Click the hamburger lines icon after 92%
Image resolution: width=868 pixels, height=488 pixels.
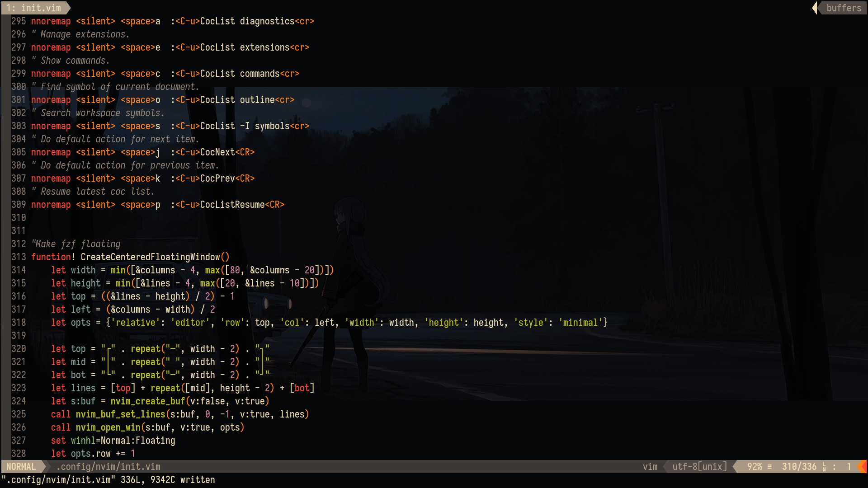[769, 467]
